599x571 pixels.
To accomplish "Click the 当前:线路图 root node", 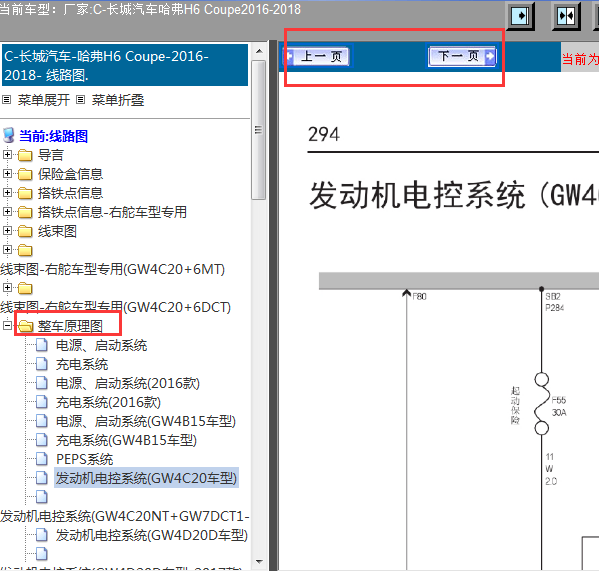I will pos(53,136).
